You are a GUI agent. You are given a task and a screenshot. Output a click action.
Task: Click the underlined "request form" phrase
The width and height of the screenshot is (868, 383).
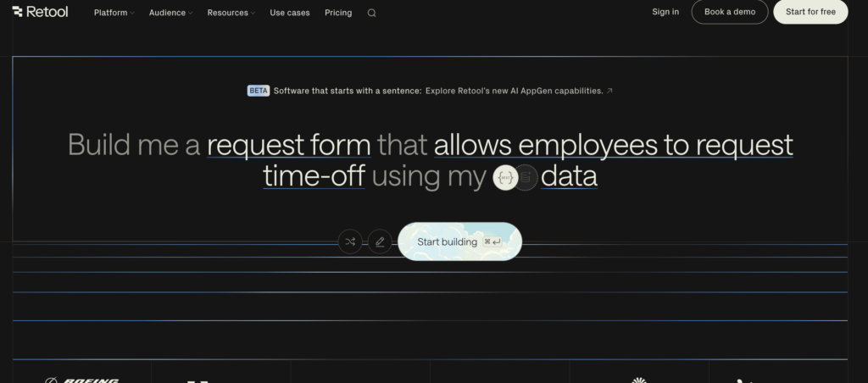click(x=288, y=144)
